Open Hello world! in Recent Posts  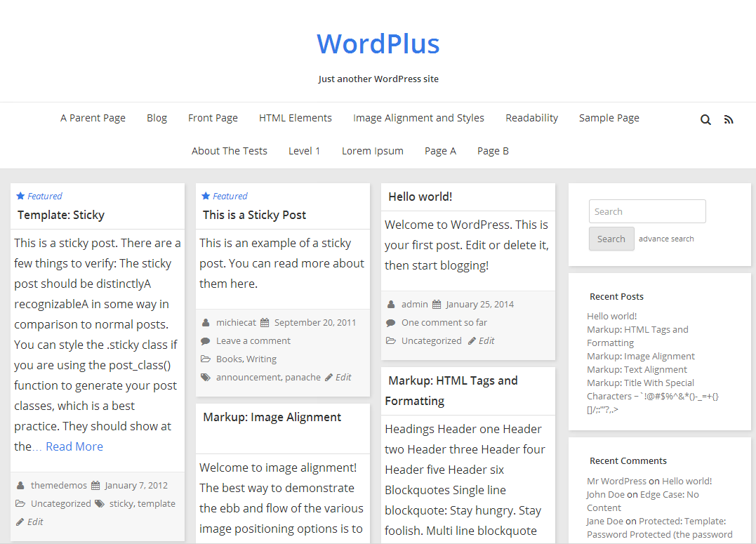click(612, 316)
